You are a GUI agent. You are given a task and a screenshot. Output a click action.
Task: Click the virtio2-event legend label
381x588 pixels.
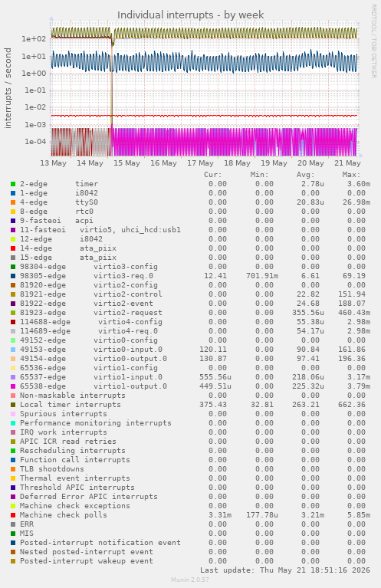[x=123, y=304]
